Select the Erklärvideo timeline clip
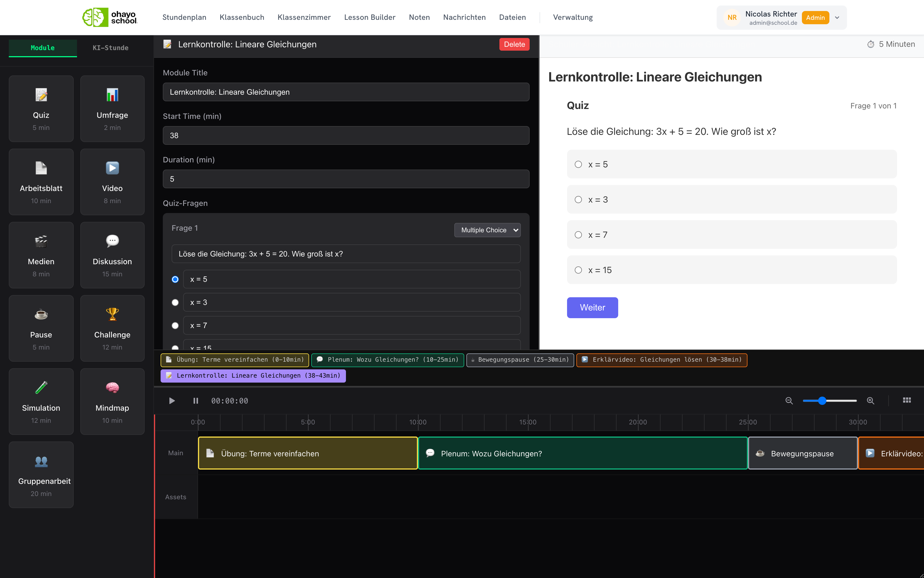Image resolution: width=924 pixels, height=578 pixels. click(891, 453)
